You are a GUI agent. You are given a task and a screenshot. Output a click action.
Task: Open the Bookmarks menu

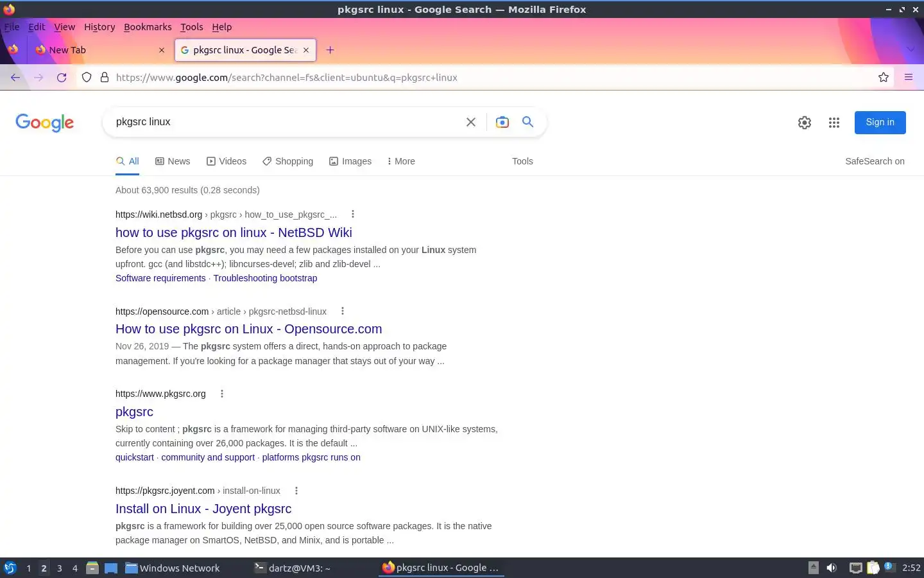[x=148, y=27]
